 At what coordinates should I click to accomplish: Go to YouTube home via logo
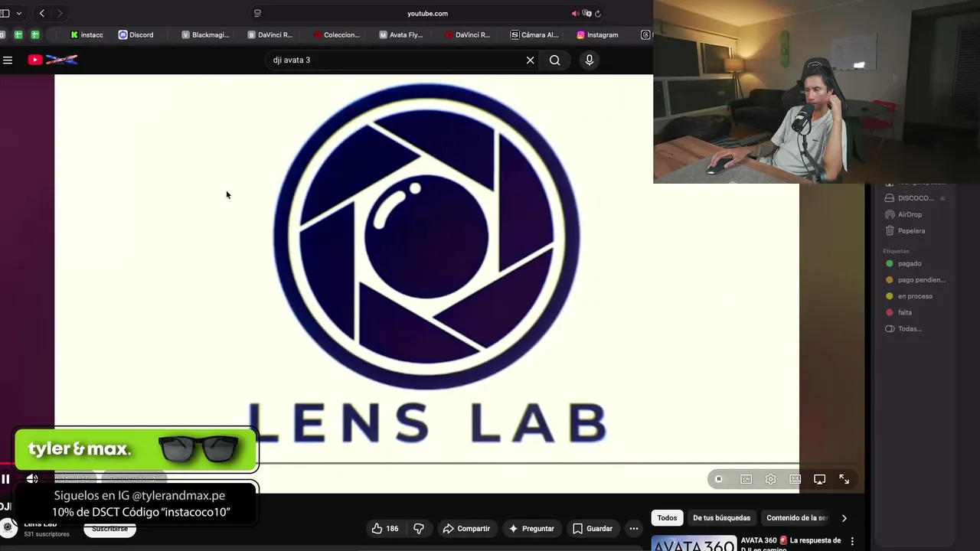(53, 60)
